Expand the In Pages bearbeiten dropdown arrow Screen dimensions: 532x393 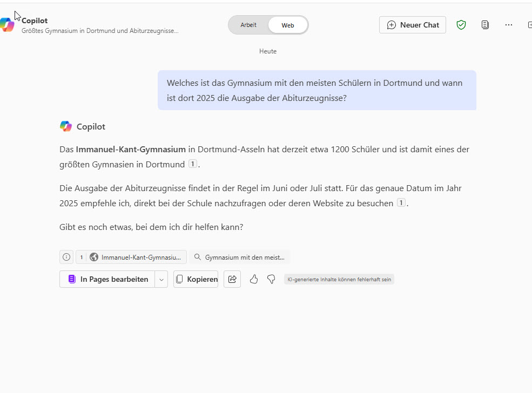pos(161,279)
